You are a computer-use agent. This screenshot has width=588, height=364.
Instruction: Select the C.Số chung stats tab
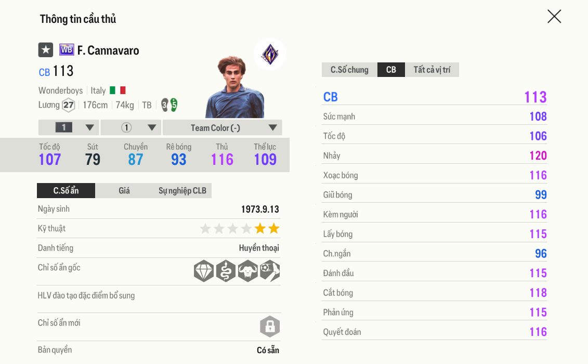pyautogui.click(x=349, y=70)
